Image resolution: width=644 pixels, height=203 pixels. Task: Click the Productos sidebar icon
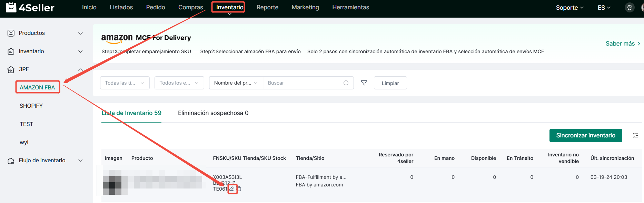[x=11, y=33]
